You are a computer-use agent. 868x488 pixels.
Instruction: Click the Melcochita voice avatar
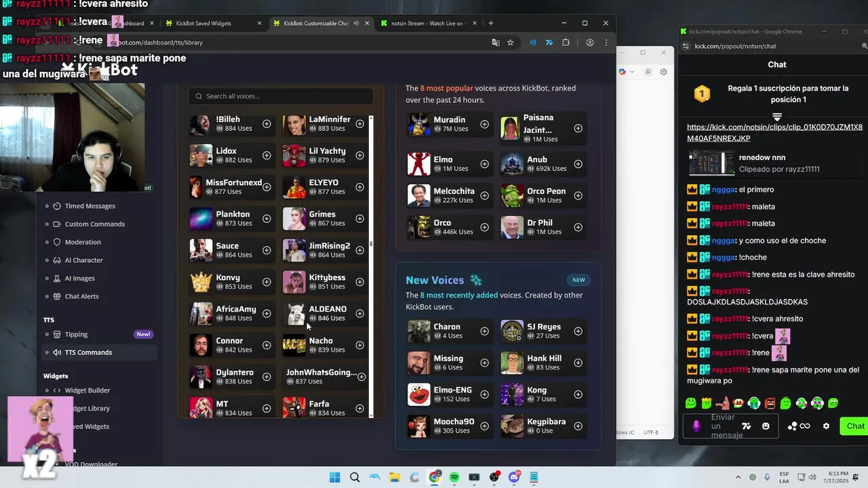click(x=418, y=195)
